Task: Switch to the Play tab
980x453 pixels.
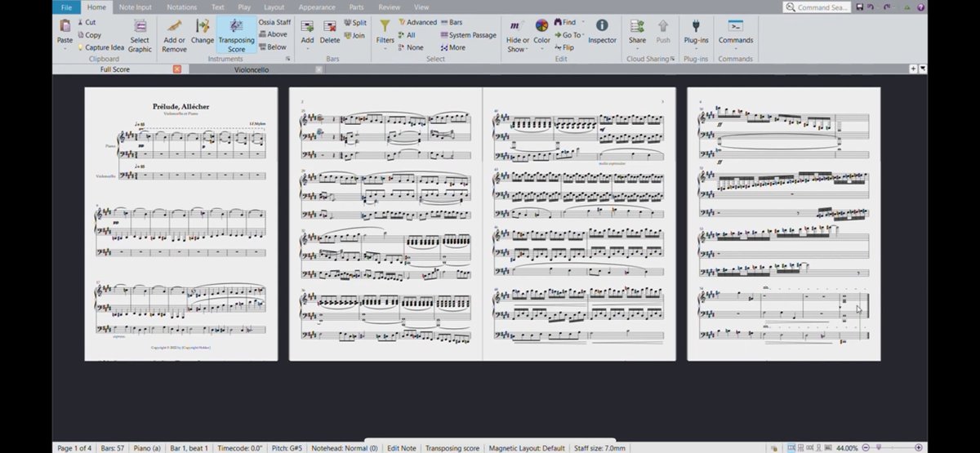Action: click(x=244, y=7)
